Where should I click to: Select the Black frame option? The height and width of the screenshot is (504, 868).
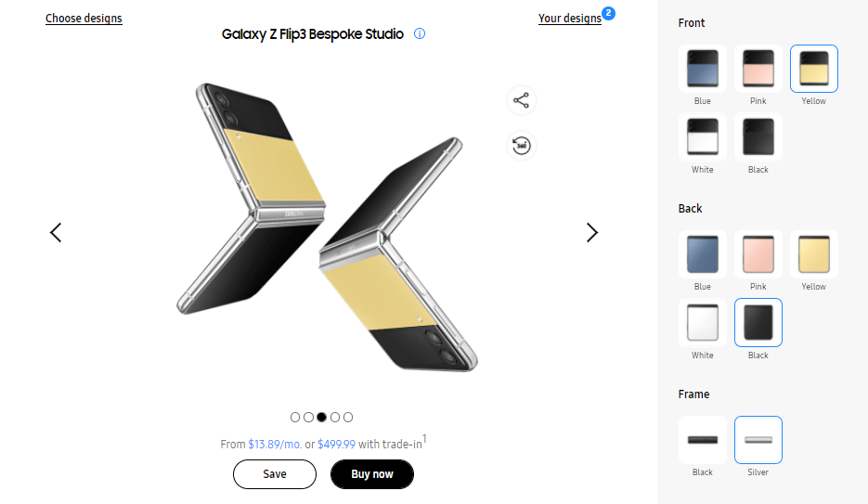(x=703, y=440)
